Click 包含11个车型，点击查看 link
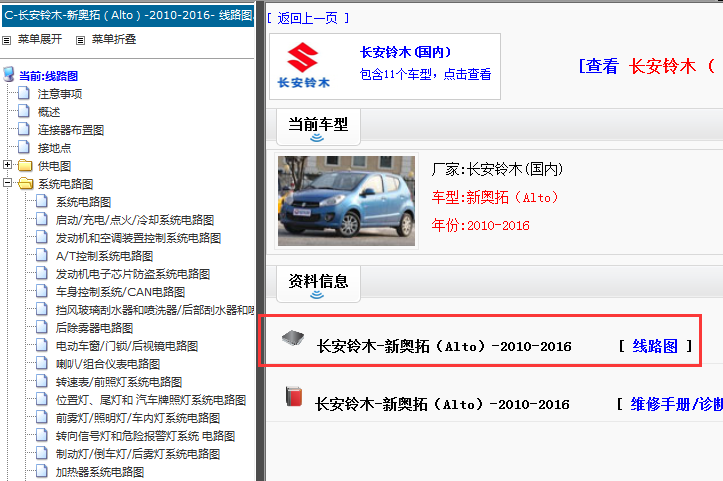 pos(425,74)
